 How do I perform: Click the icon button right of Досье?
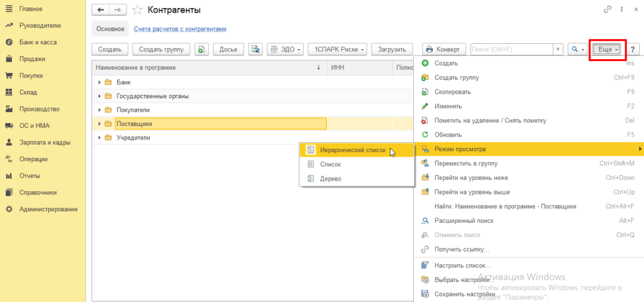tap(255, 49)
